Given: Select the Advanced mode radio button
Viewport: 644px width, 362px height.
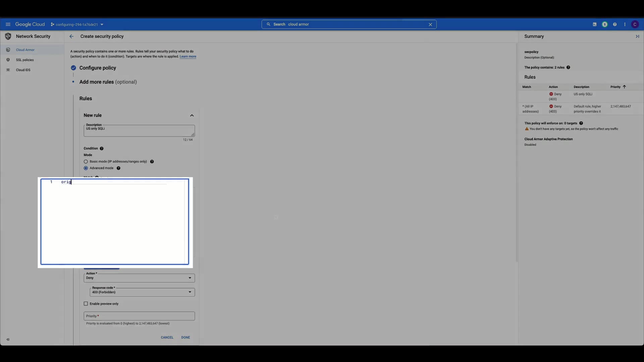Looking at the screenshot, I should point(86,168).
